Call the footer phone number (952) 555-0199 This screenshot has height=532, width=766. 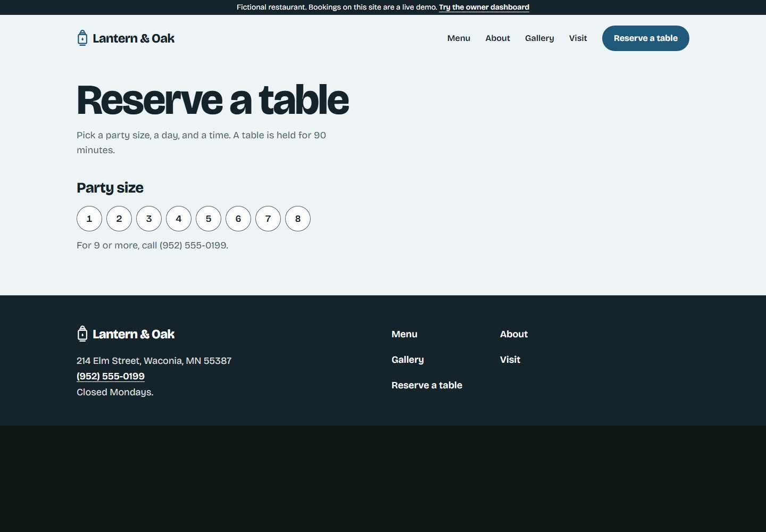(x=111, y=376)
